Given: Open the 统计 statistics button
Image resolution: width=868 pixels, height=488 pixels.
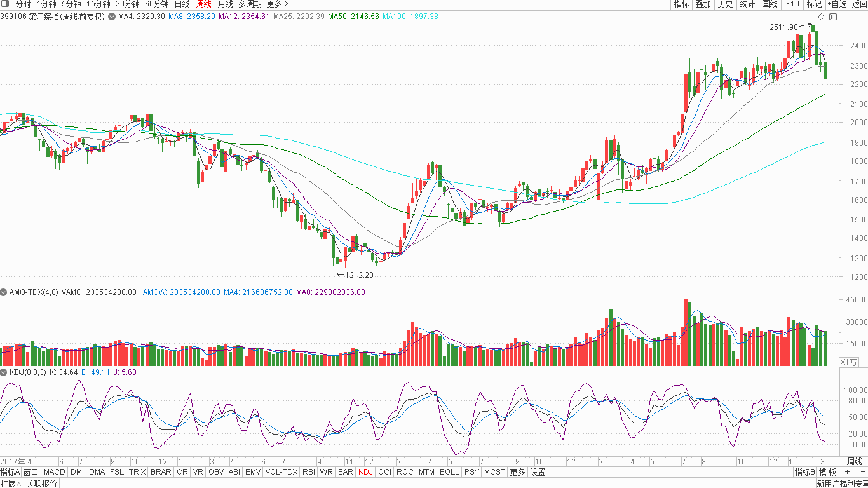Looking at the screenshot, I should coord(747,4).
